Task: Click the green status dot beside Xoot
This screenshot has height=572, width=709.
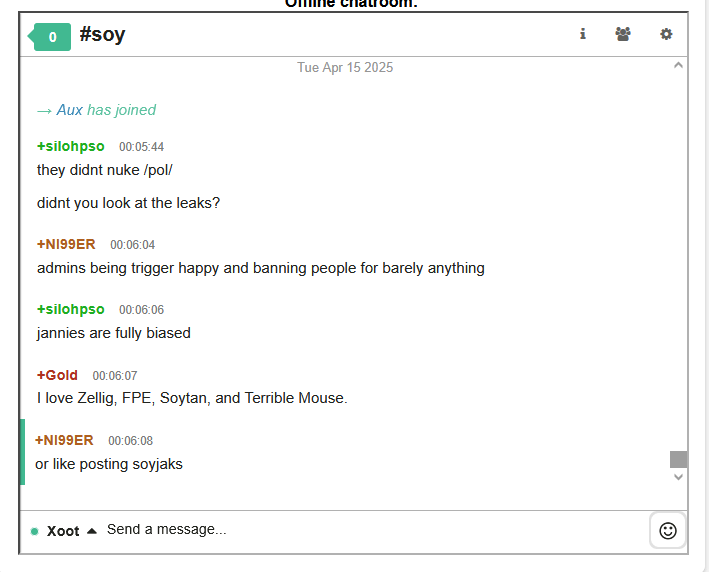Action: tap(34, 531)
